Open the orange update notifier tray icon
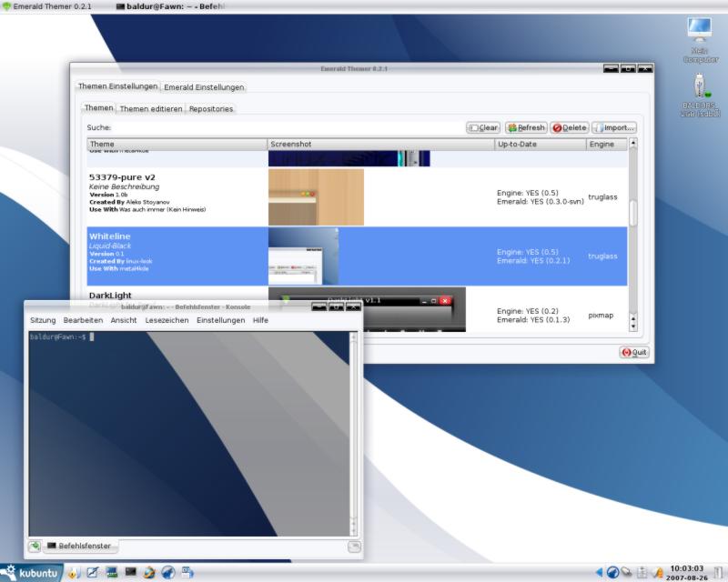The image size is (728, 582). 657,574
